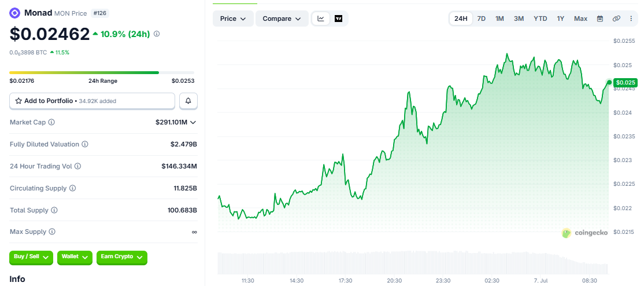644x286 pixels.
Task: Click the $0.02462 price value
Action: (x=50, y=34)
